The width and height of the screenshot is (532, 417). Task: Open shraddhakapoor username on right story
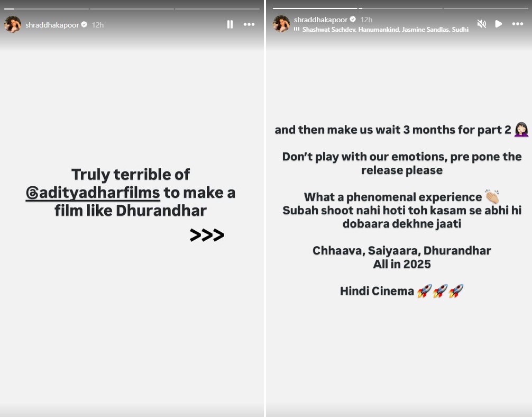coord(320,20)
